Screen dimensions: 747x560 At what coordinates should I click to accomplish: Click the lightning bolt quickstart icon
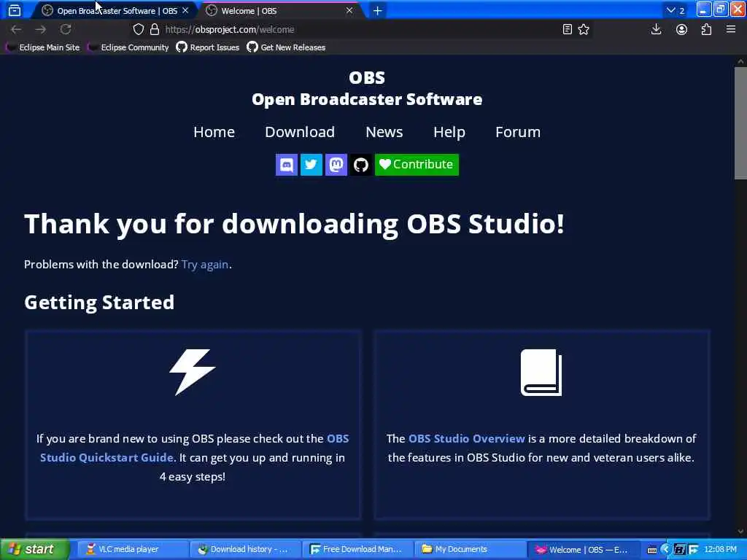(193, 373)
